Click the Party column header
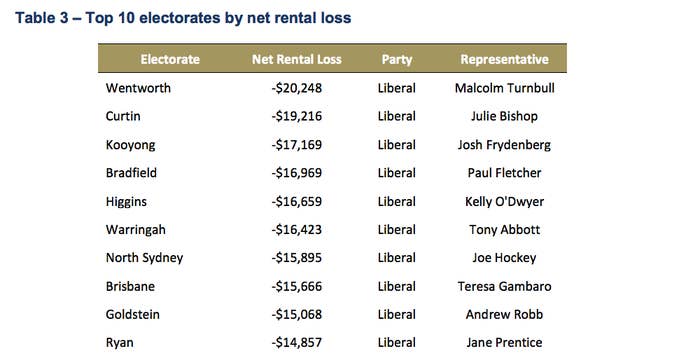 pyautogui.click(x=396, y=60)
